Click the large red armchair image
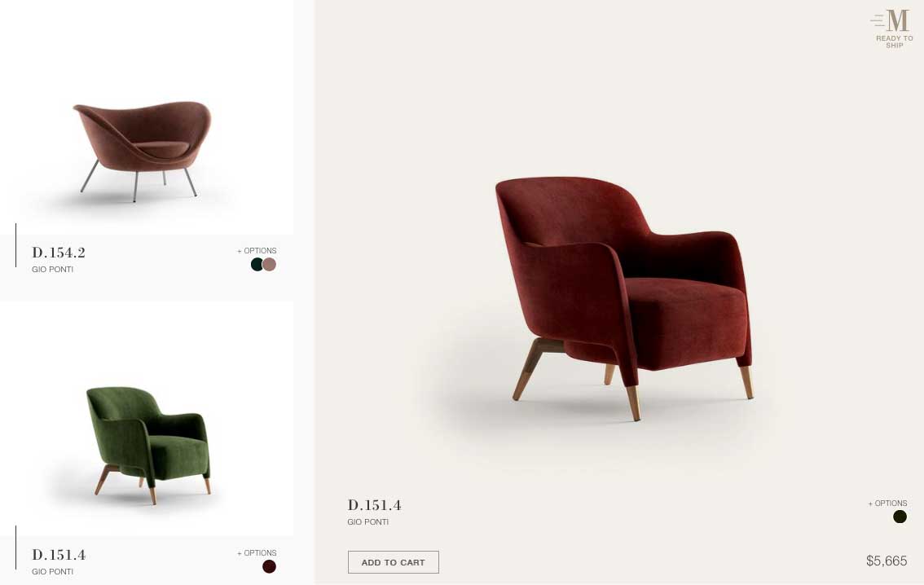 (x=624, y=297)
